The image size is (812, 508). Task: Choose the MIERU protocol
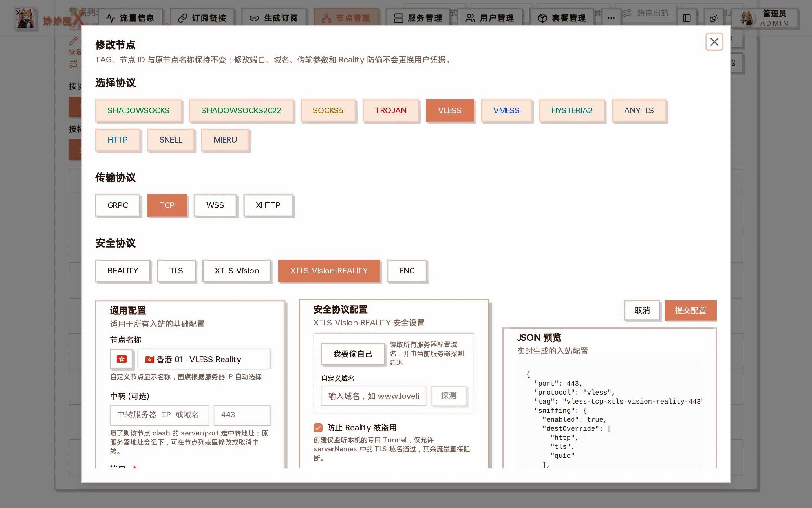(x=225, y=140)
